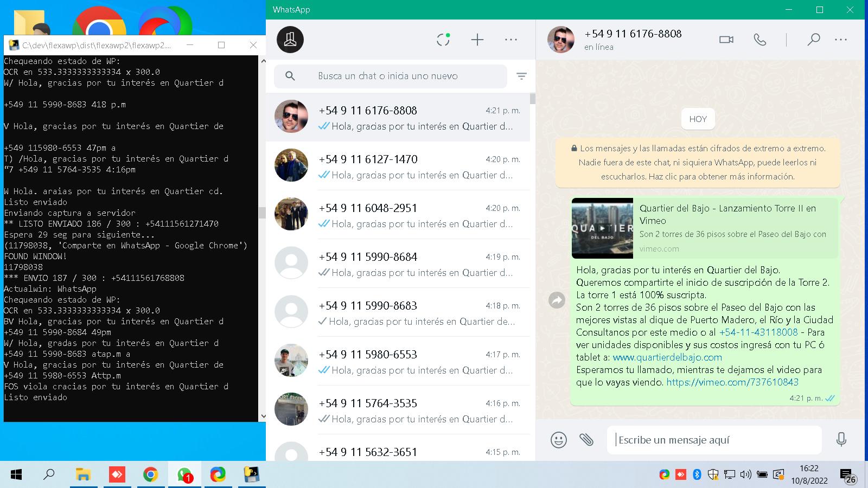Open Chrome desktop shortcut
The image size is (868, 488).
click(x=99, y=22)
